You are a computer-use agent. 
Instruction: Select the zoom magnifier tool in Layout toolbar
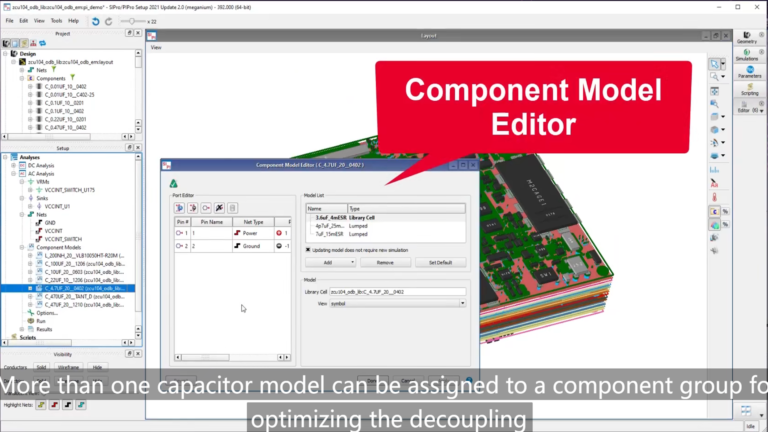point(714,77)
